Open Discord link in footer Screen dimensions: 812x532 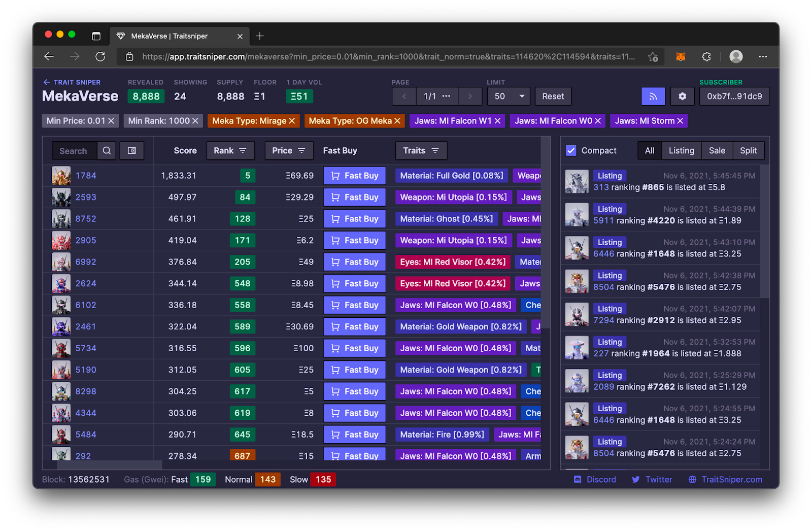[595, 480]
